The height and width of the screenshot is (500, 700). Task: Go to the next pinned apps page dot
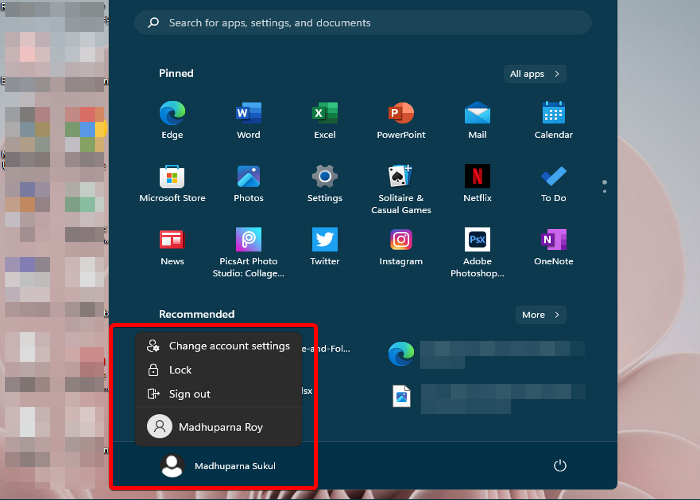[x=604, y=192]
